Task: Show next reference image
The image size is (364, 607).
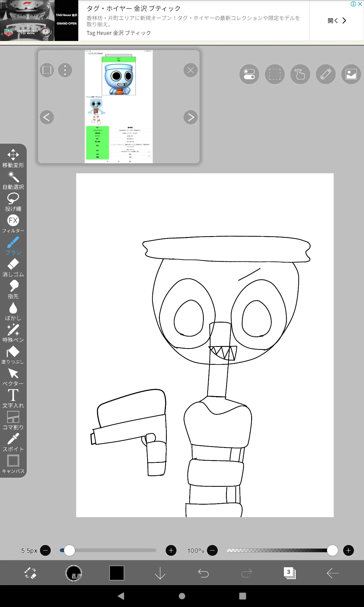Action: [190, 117]
